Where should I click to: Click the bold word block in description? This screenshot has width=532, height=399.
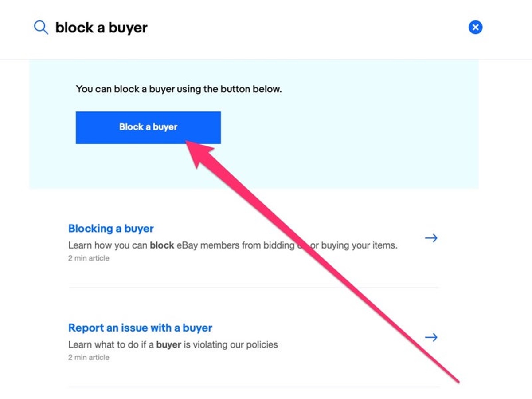(162, 245)
